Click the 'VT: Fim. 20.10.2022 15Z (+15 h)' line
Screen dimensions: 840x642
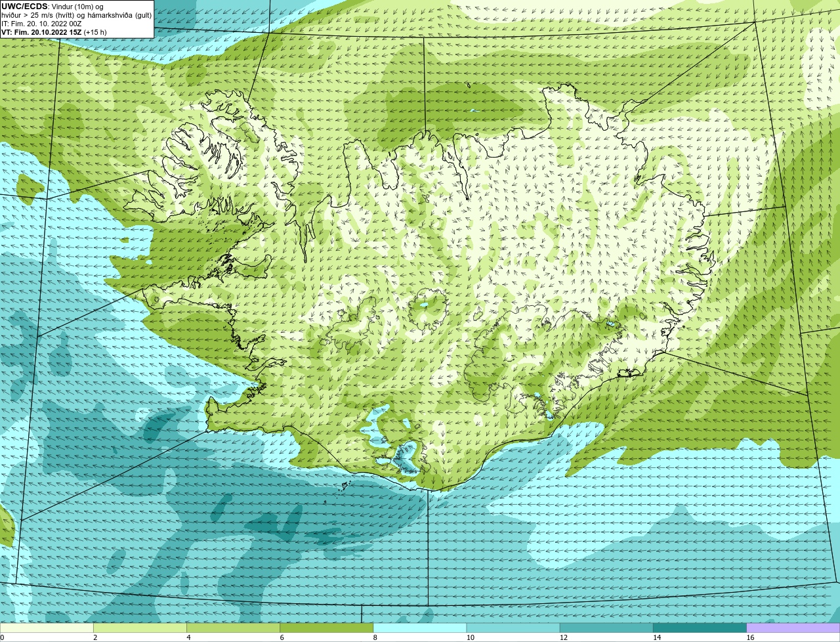(54, 32)
